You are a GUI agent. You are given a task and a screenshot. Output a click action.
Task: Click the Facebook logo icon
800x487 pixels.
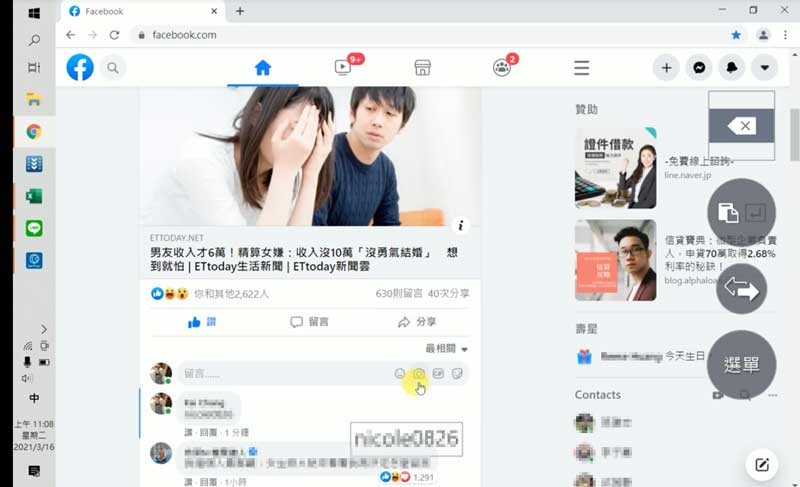(x=80, y=67)
